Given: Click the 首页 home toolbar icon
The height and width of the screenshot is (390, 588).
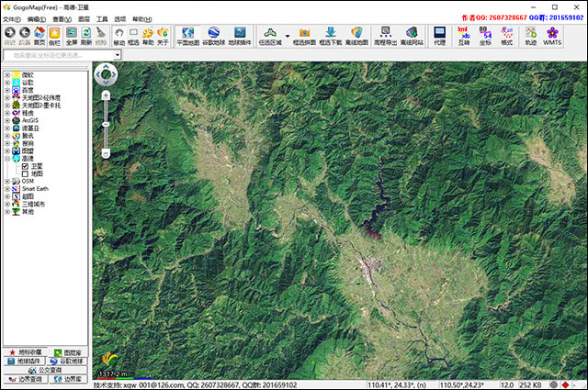Looking at the screenshot, I should point(40,36).
